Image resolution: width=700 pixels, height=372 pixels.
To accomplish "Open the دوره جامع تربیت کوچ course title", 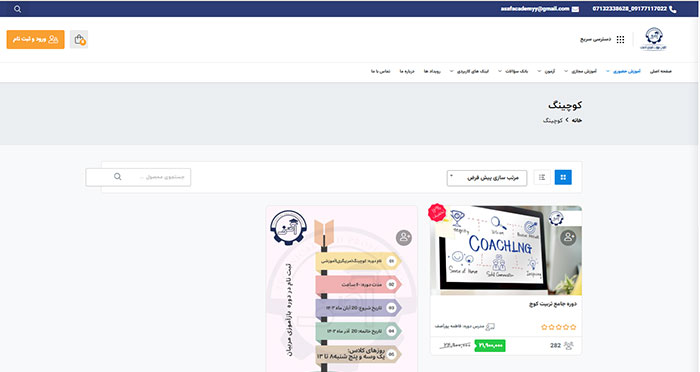I will 553,304.
